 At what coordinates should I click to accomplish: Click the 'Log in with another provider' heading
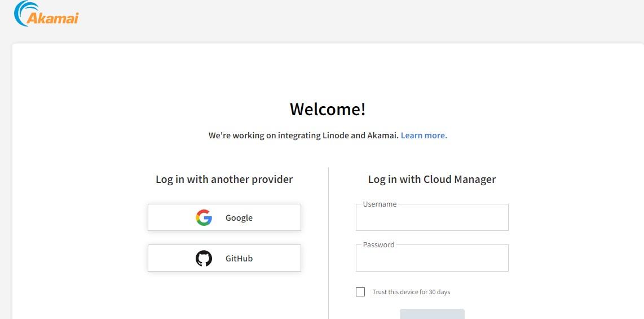pyautogui.click(x=224, y=179)
